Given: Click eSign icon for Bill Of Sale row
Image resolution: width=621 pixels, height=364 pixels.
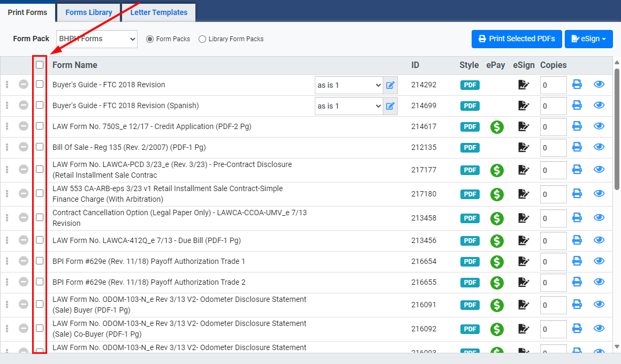Looking at the screenshot, I should 524,147.
